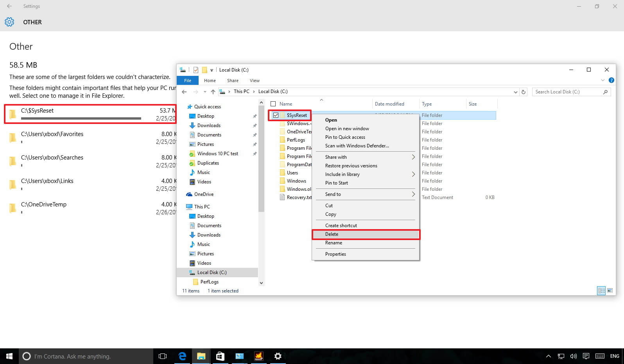Viewport: 624px width, 364px height.
Task: Click This PC in the breadcrumb path
Action: pos(241,91)
